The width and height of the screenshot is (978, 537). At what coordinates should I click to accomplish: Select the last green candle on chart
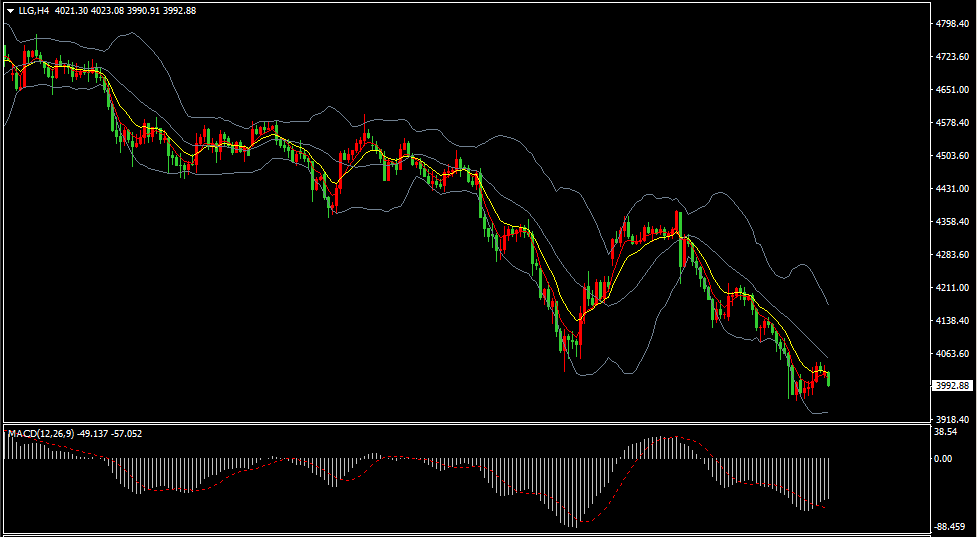coord(828,379)
